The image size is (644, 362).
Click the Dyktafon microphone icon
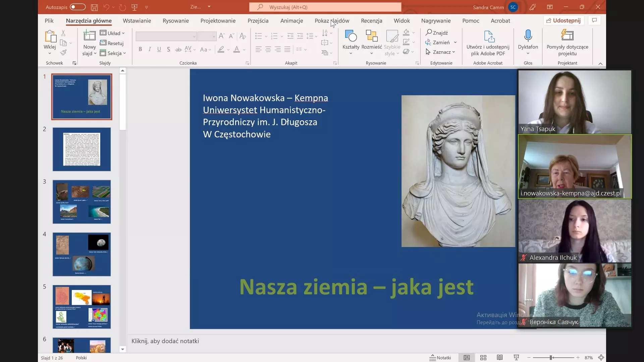528,36
